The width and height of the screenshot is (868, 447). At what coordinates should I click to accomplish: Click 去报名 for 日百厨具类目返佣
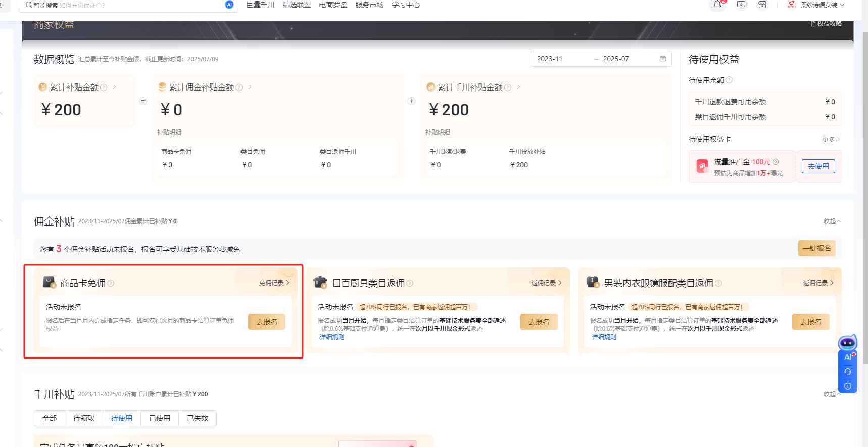[539, 322]
